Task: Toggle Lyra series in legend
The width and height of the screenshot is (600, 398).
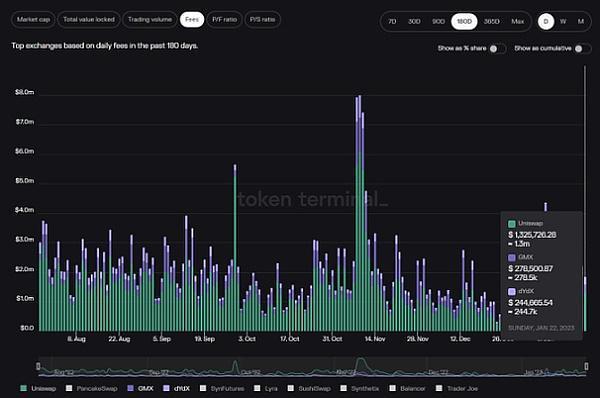Action: pyautogui.click(x=266, y=388)
